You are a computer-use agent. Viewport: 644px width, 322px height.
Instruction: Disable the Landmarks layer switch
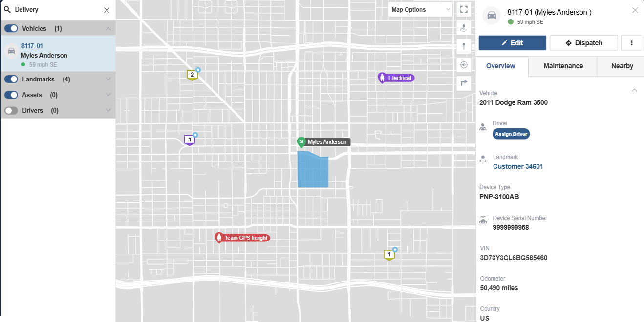(x=11, y=79)
